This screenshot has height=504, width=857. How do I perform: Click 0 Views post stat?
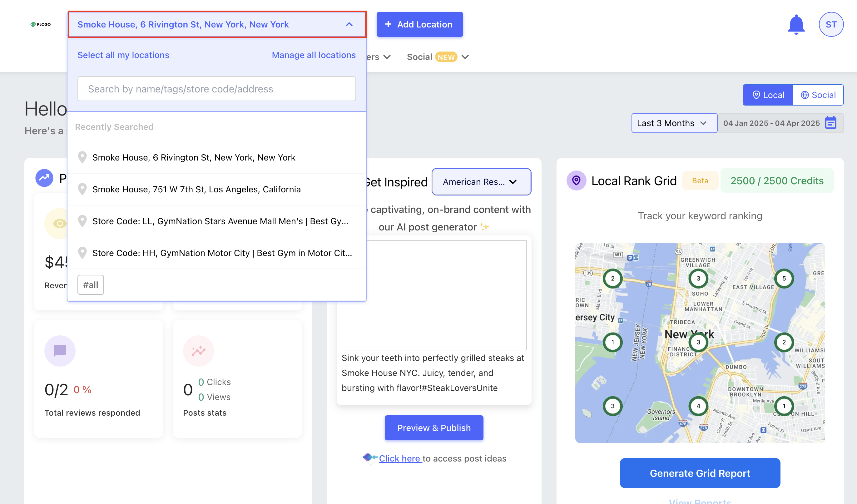pos(214,397)
